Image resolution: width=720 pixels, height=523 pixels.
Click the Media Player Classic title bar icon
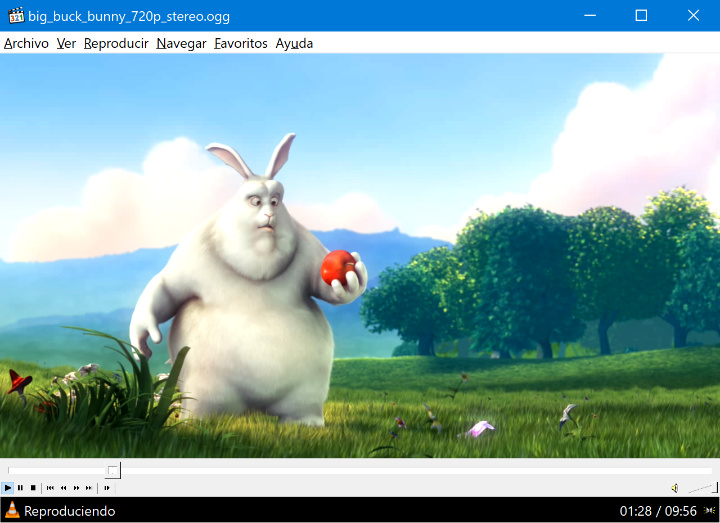tap(16, 16)
